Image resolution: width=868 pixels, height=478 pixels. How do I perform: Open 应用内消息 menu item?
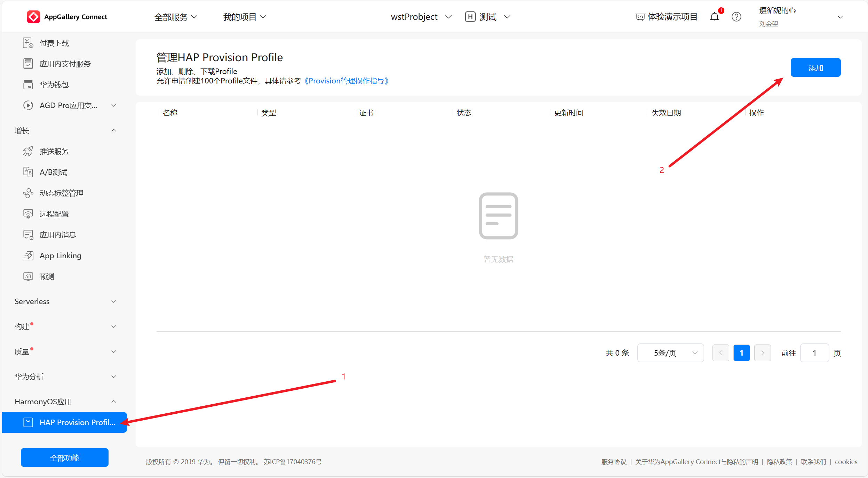pyautogui.click(x=58, y=235)
